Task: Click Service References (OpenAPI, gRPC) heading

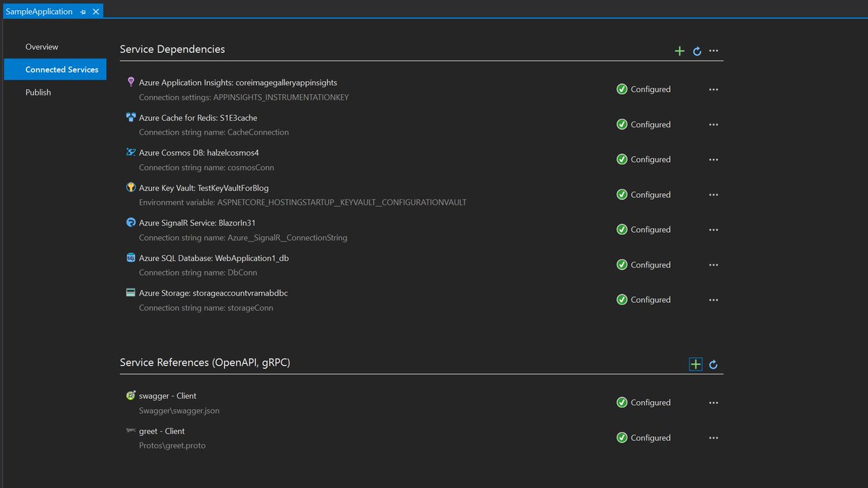Action: (x=205, y=362)
